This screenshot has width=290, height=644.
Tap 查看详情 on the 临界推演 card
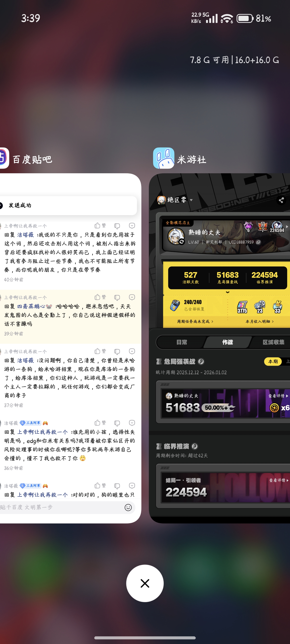[279, 480]
